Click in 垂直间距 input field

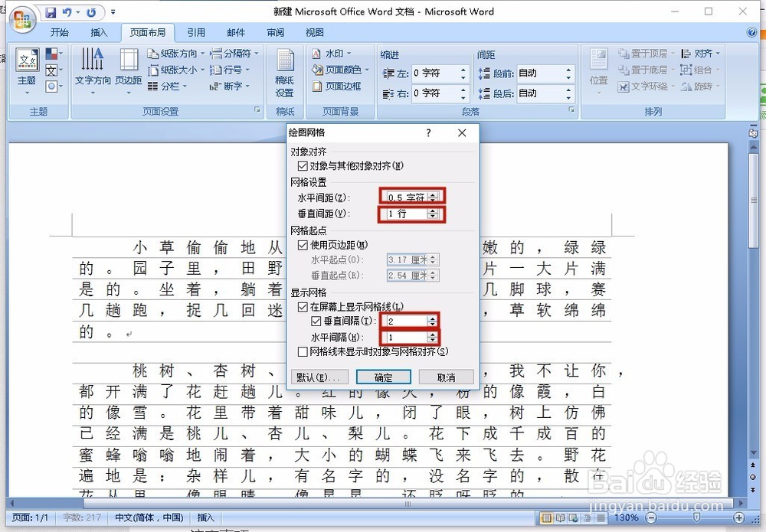[407, 214]
